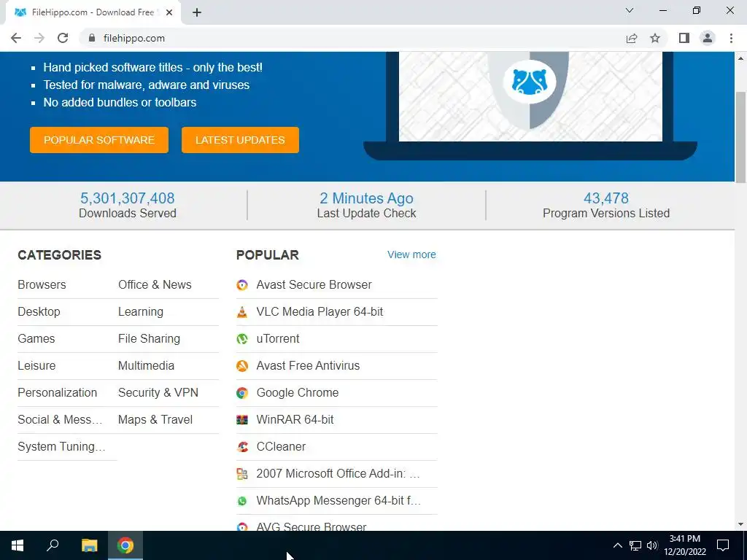This screenshot has height=560, width=747.
Task: Click the scrollbar down arrow
Action: (741, 525)
